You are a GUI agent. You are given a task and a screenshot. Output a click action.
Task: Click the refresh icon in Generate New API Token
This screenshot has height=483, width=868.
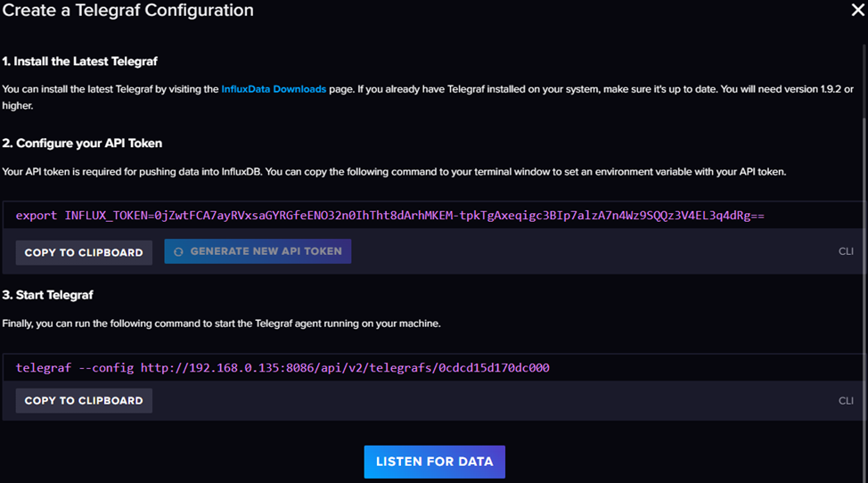178,251
